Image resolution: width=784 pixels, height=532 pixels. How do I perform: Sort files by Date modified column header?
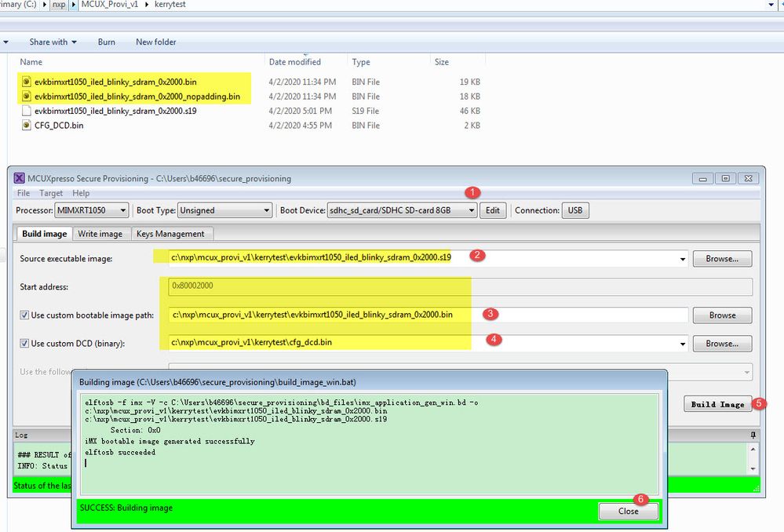(x=295, y=62)
